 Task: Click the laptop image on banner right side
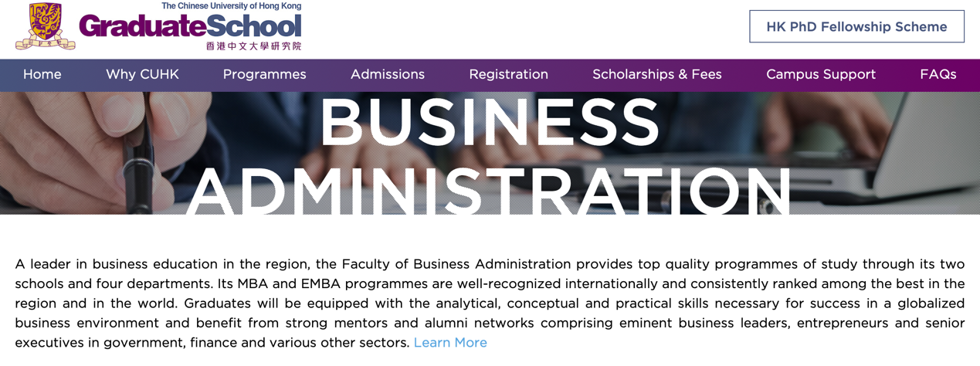(x=888, y=154)
